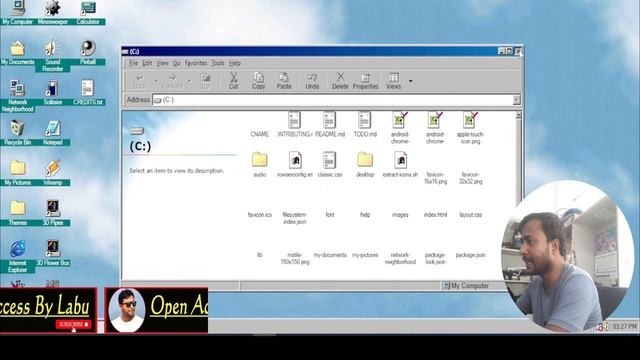This screenshot has width=640, height=360.
Task: Launch 3D Pipes screensaver icon
Action: point(53,213)
